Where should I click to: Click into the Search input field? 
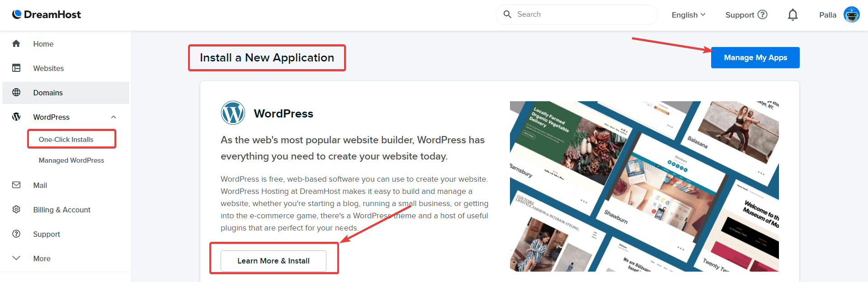pyautogui.click(x=576, y=14)
